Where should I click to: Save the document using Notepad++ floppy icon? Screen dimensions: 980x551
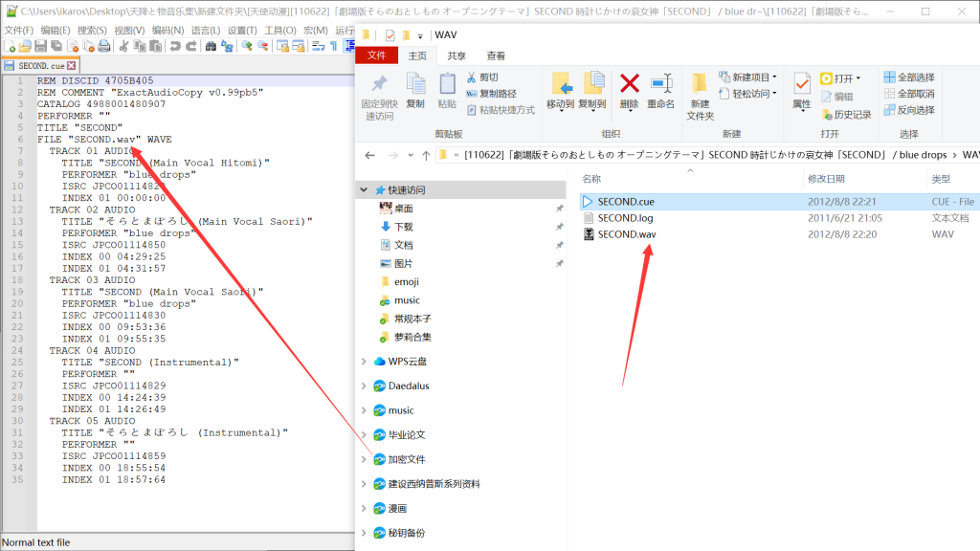pos(40,46)
